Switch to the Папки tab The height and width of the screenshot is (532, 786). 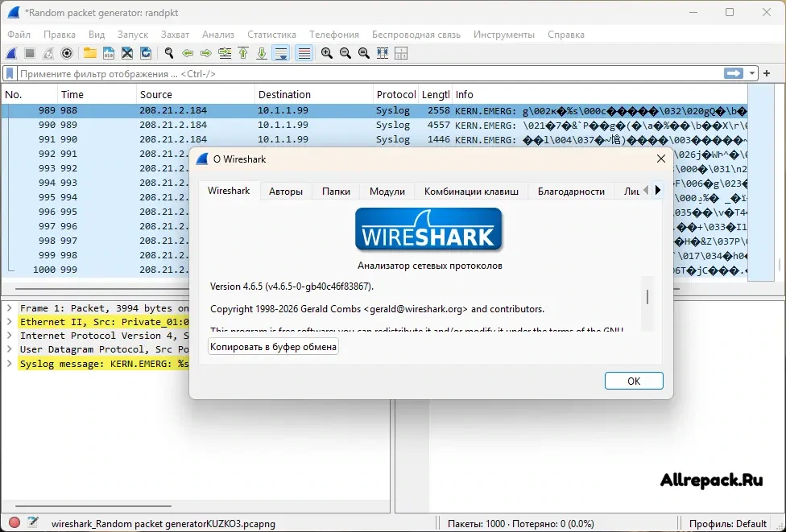pos(336,192)
